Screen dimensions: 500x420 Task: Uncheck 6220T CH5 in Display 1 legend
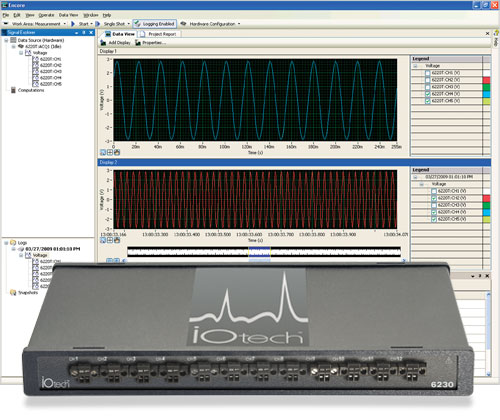pos(428,101)
